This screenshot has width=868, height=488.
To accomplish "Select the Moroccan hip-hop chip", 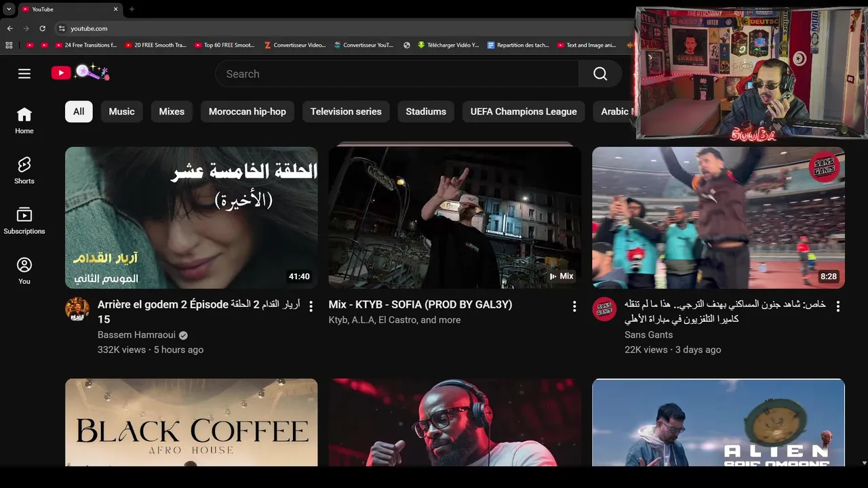I will coord(248,112).
